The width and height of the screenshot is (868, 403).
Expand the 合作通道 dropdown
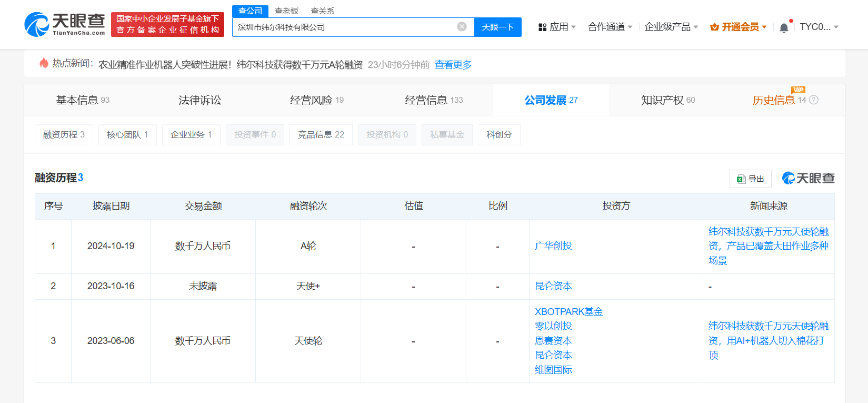611,27
